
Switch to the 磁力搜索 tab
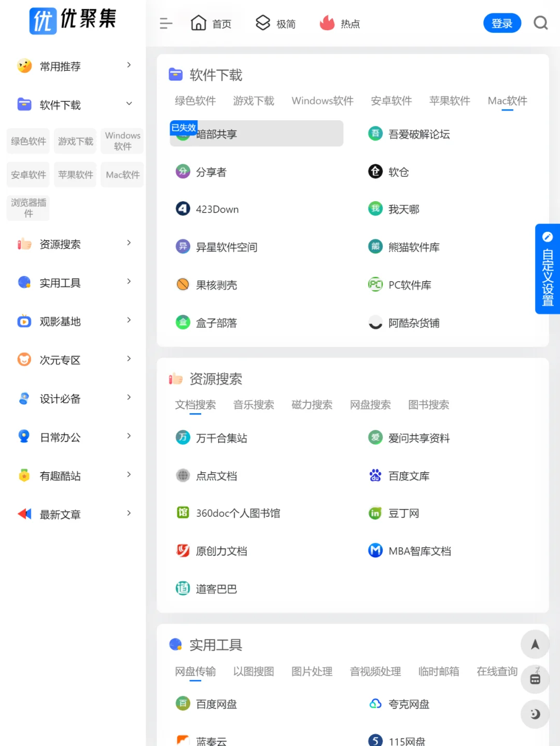click(x=312, y=404)
